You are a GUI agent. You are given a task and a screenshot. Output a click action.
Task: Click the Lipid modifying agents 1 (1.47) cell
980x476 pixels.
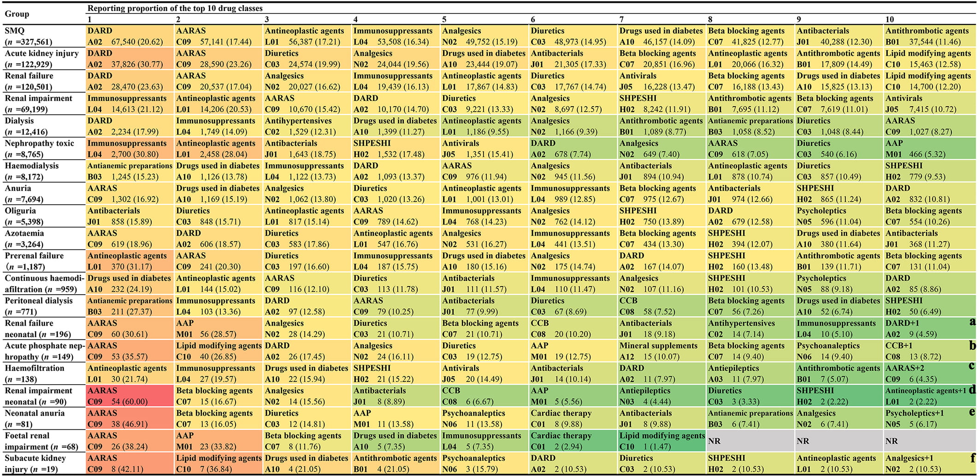coord(661,441)
